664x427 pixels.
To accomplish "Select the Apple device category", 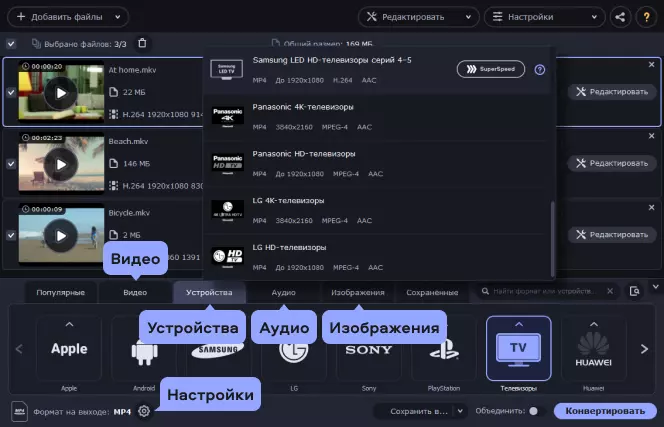I will (x=69, y=349).
